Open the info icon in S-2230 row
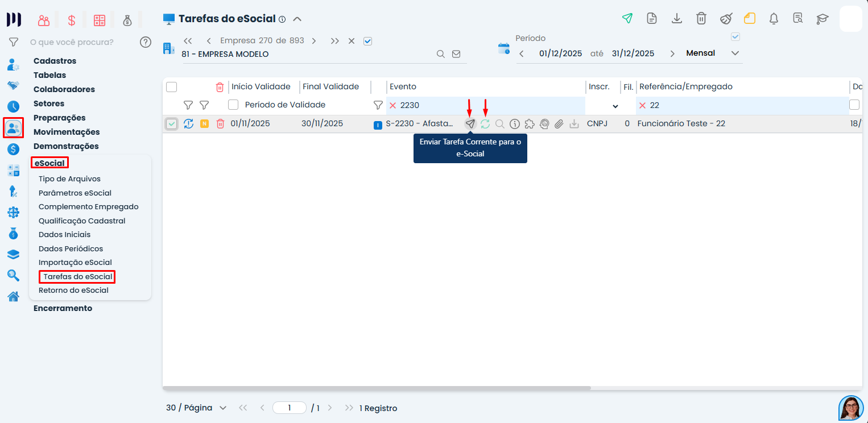 (x=515, y=123)
